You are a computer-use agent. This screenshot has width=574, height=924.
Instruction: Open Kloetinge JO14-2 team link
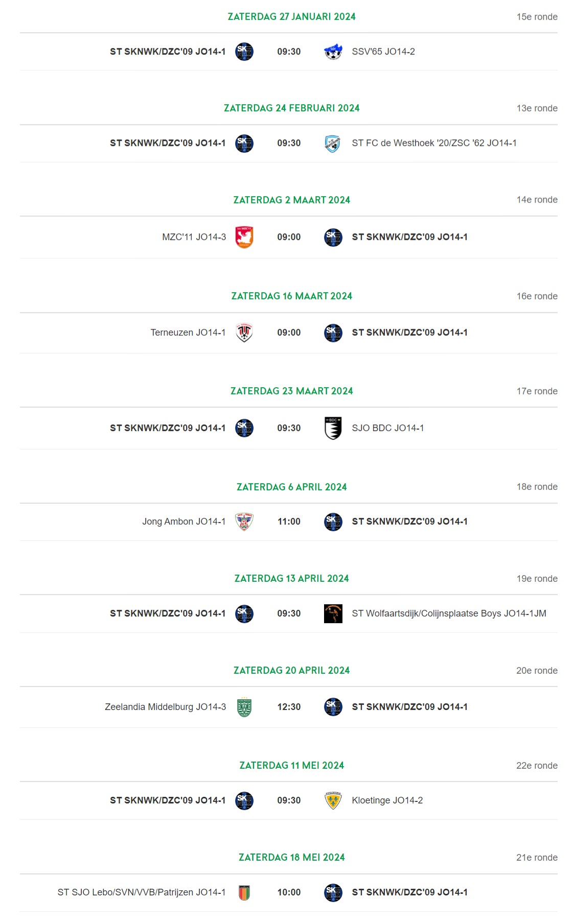387,800
